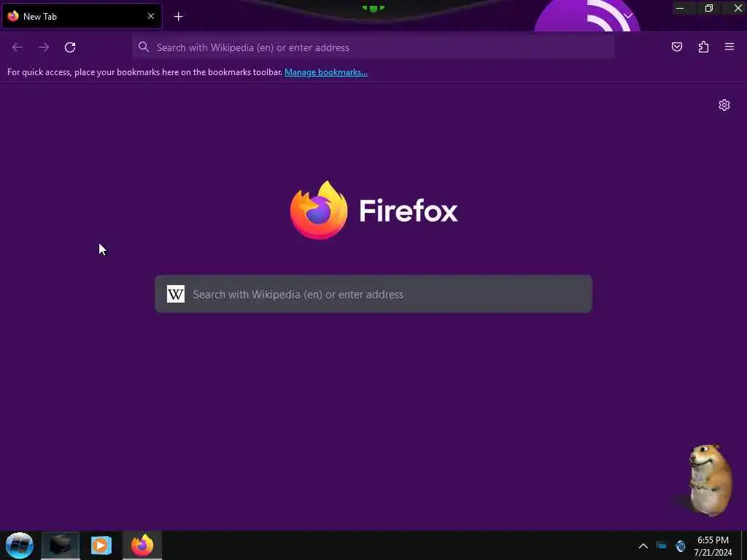
Task: Open the Save to Pocket icon
Action: 676,47
